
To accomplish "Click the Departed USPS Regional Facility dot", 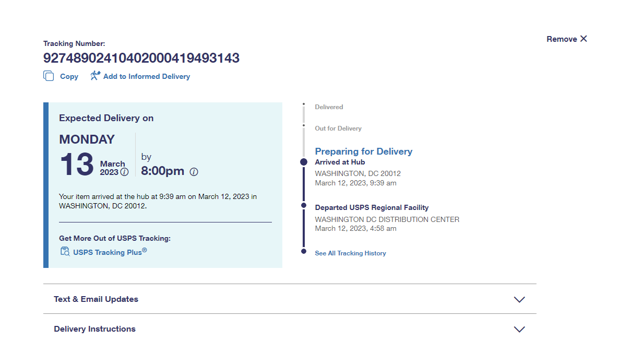I will pos(304,206).
